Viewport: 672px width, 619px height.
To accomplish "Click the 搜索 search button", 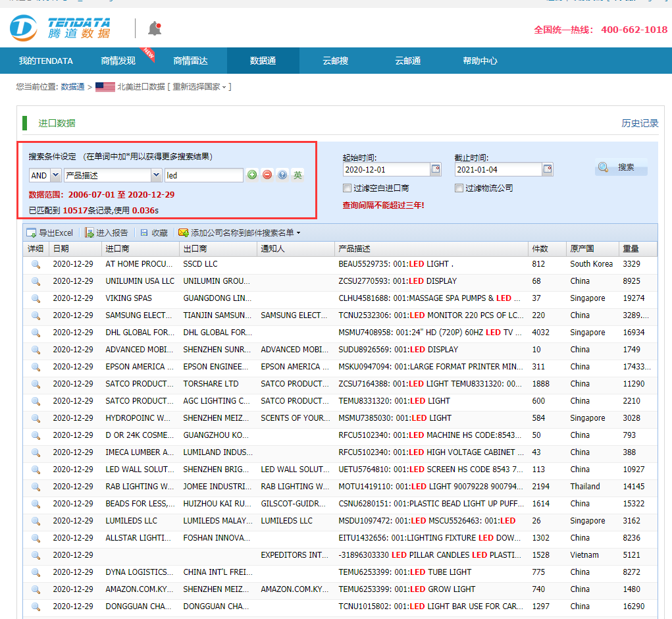I will point(621,167).
